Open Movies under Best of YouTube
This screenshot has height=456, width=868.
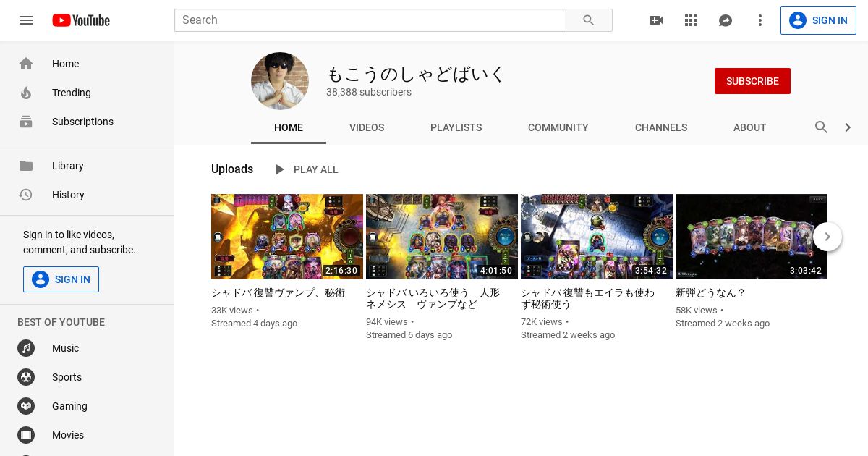(x=68, y=435)
